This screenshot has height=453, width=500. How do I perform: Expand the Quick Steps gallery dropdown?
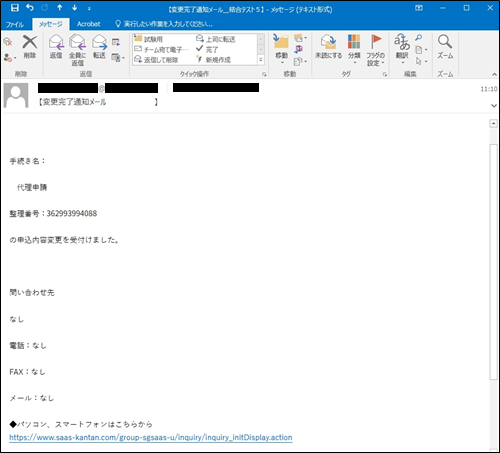(x=261, y=60)
